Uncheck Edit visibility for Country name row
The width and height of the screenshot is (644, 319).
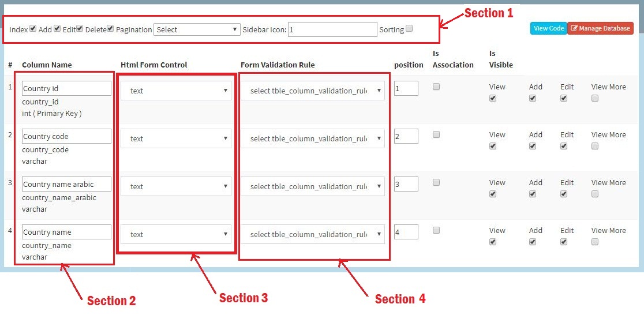[x=564, y=242]
